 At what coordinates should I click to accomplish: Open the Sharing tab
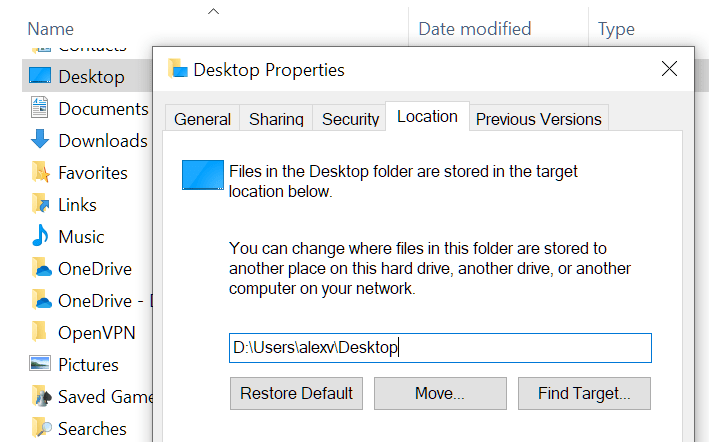tap(276, 119)
